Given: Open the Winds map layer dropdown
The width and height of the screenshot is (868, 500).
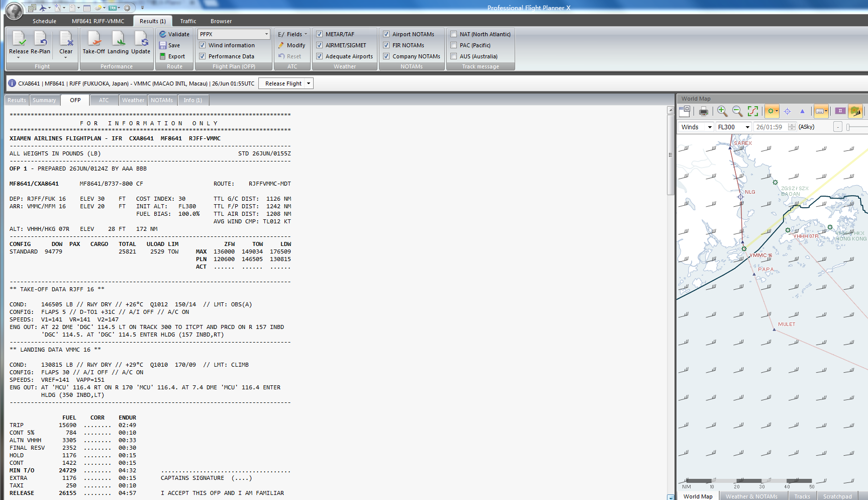Looking at the screenshot, I should point(696,127).
